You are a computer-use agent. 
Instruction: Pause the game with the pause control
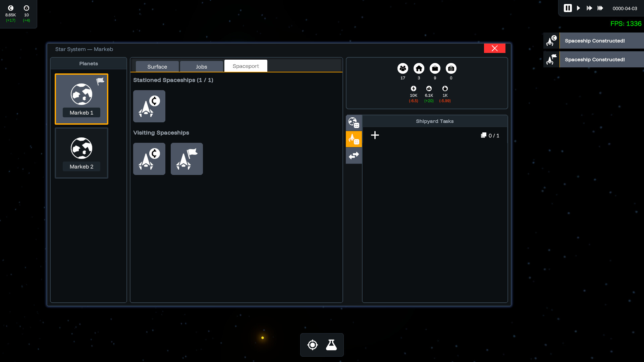pyautogui.click(x=567, y=8)
